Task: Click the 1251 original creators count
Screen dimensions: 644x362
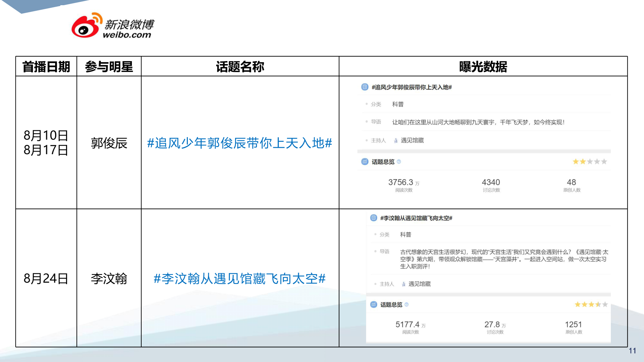Action: 573,325
